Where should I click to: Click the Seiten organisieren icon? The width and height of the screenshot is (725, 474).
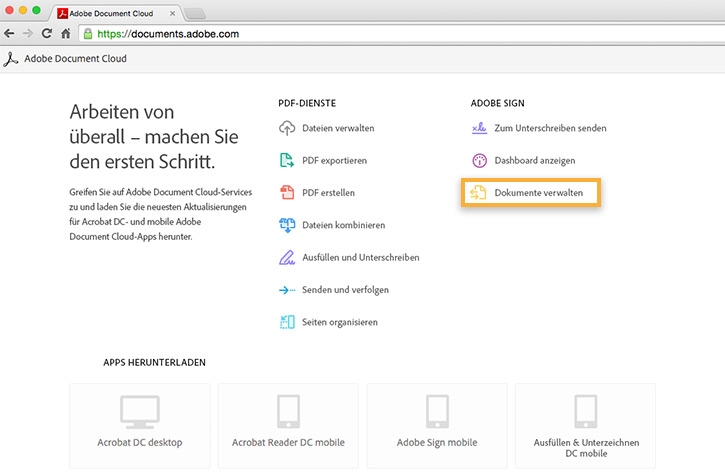coord(287,322)
